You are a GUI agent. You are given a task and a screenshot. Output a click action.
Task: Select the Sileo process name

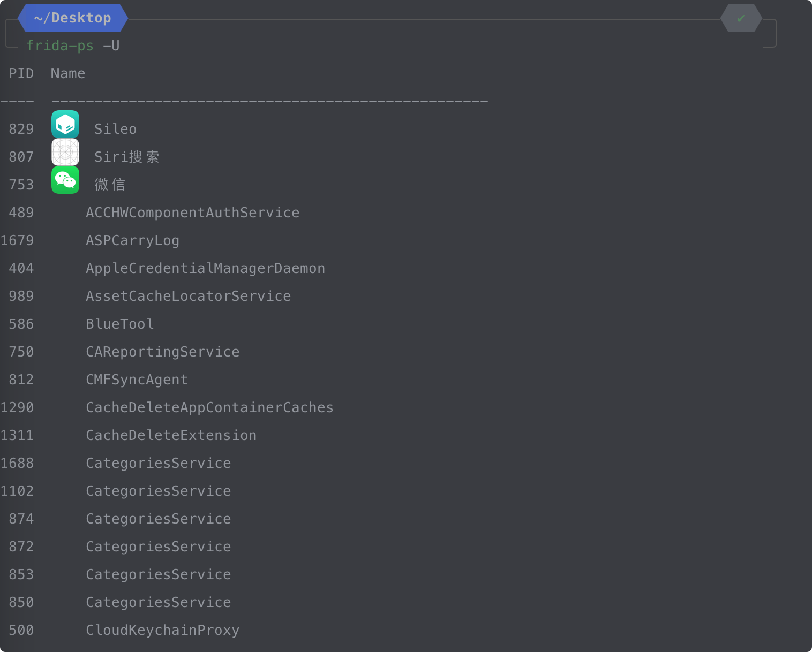pos(116,129)
